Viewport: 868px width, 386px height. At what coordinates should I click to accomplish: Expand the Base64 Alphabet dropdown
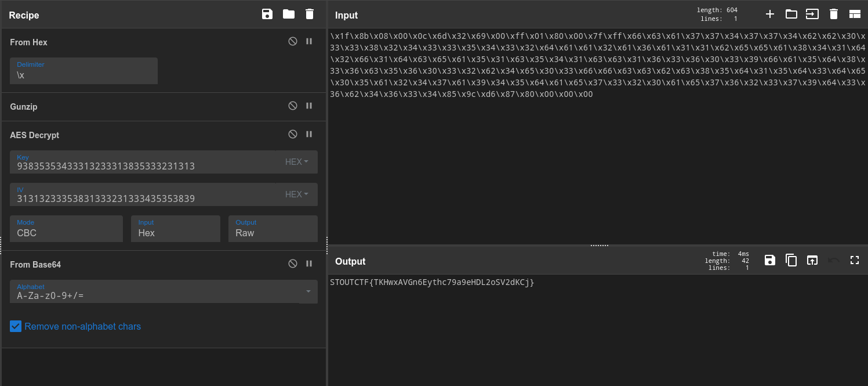pos(308,291)
